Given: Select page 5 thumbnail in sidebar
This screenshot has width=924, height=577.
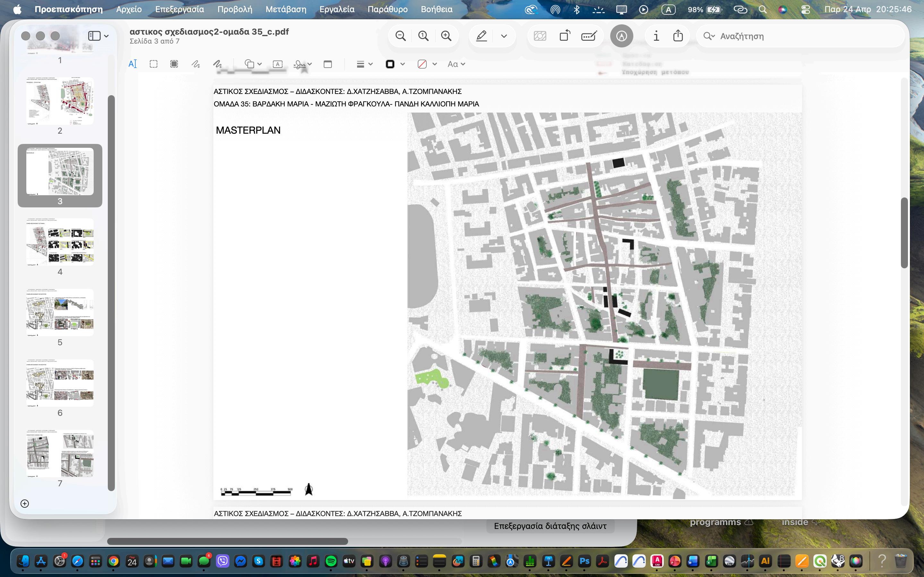Looking at the screenshot, I should click(x=60, y=312).
